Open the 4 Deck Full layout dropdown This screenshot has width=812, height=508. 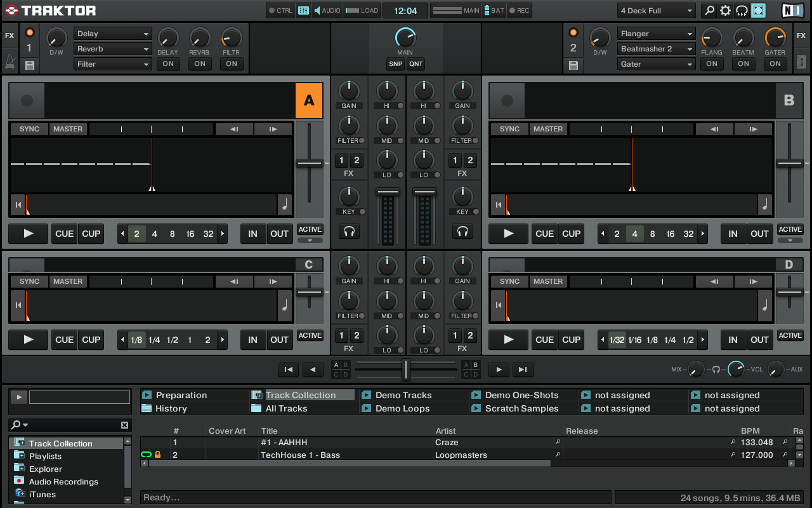(657, 11)
